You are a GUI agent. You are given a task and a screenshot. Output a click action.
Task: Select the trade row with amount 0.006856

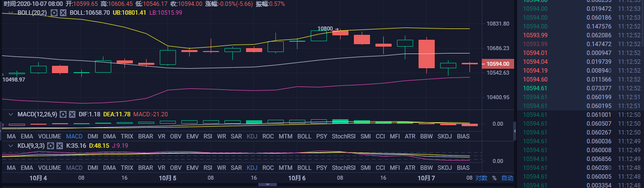(581, 159)
